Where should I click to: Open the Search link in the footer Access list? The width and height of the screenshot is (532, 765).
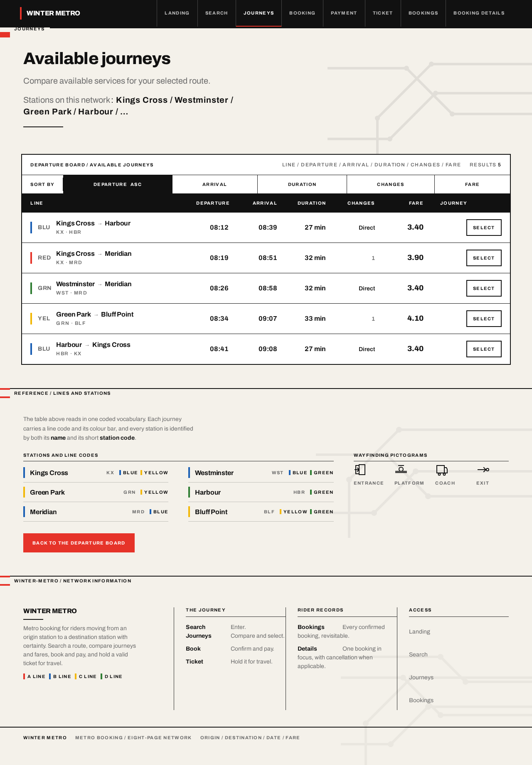click(418, 654)
